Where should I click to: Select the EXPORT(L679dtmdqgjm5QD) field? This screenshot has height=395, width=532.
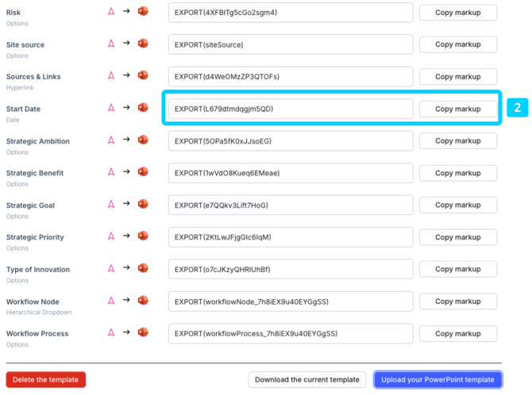(291, 109)
